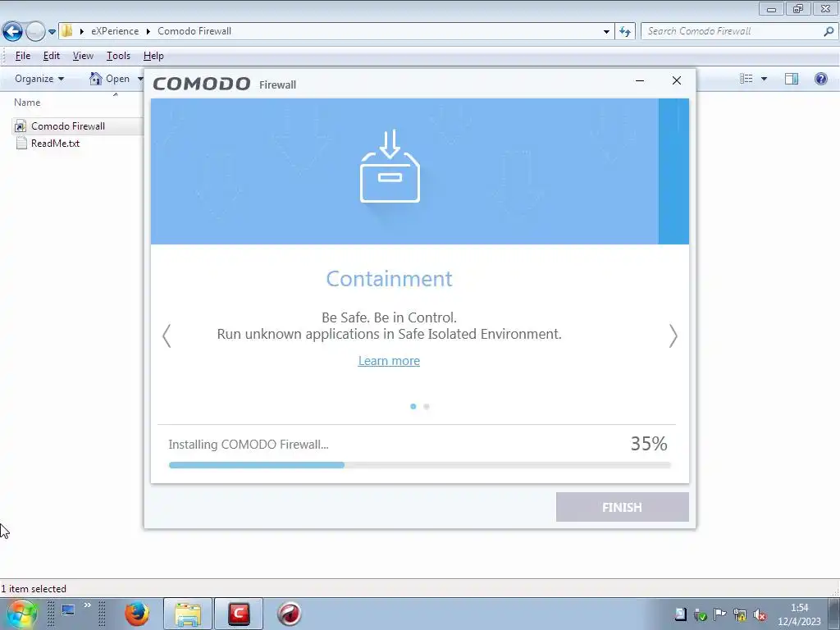Select eXPerience in the address breadcrumb
Viewport: 840px width, 630px height.
click(x=115, y=31)
